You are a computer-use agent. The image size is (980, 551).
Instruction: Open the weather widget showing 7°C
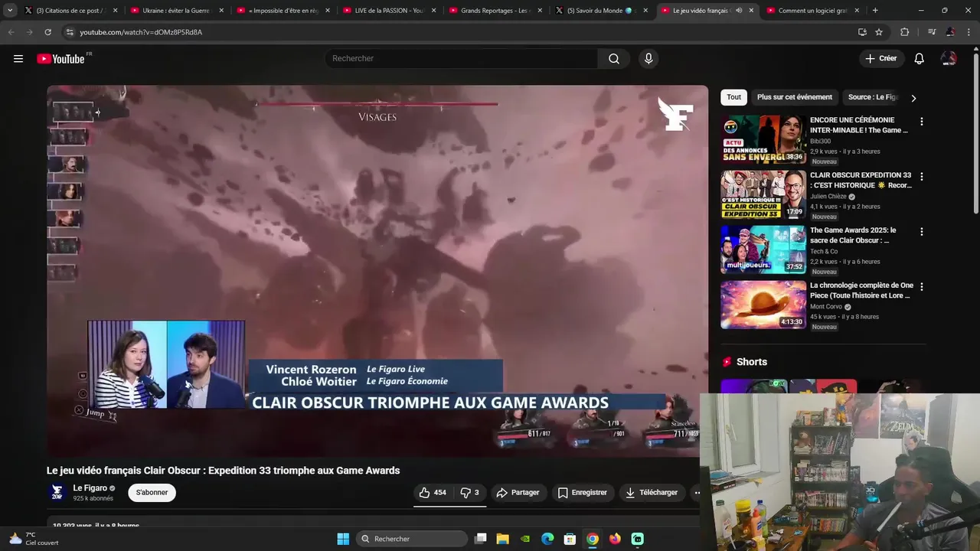32,539
